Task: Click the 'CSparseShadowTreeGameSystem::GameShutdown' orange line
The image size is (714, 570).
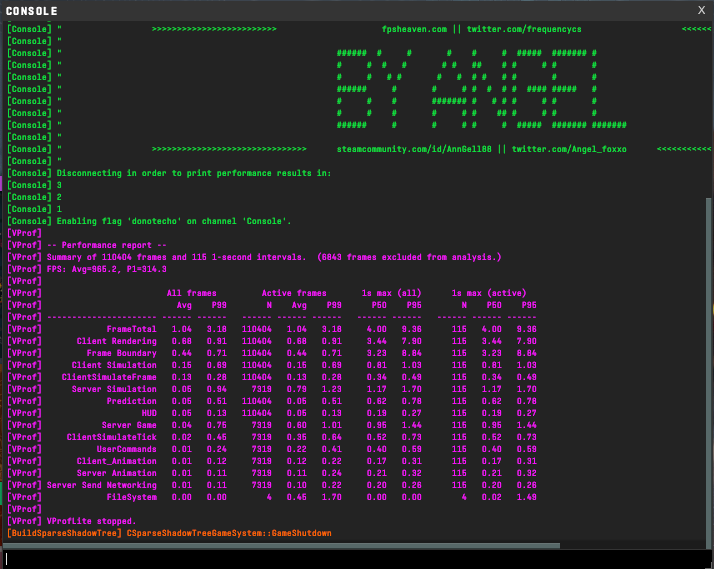Action: click(229, 533)
